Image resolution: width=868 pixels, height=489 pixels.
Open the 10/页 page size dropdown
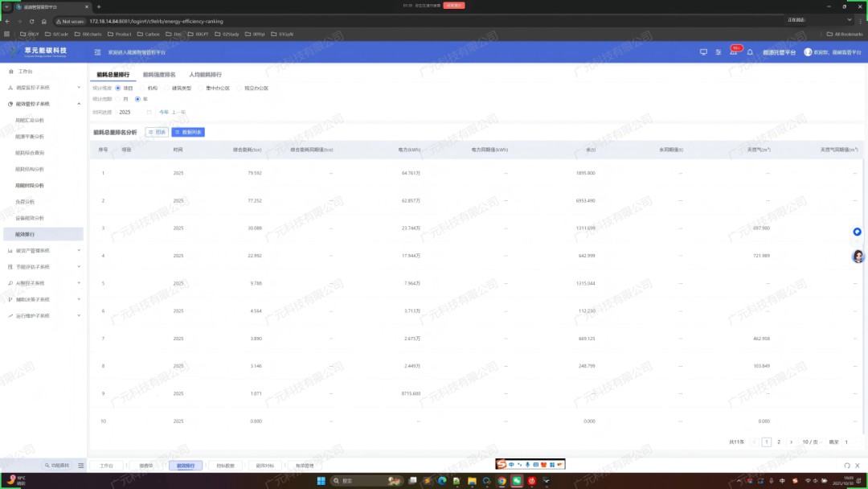click(x=812, y=442)
